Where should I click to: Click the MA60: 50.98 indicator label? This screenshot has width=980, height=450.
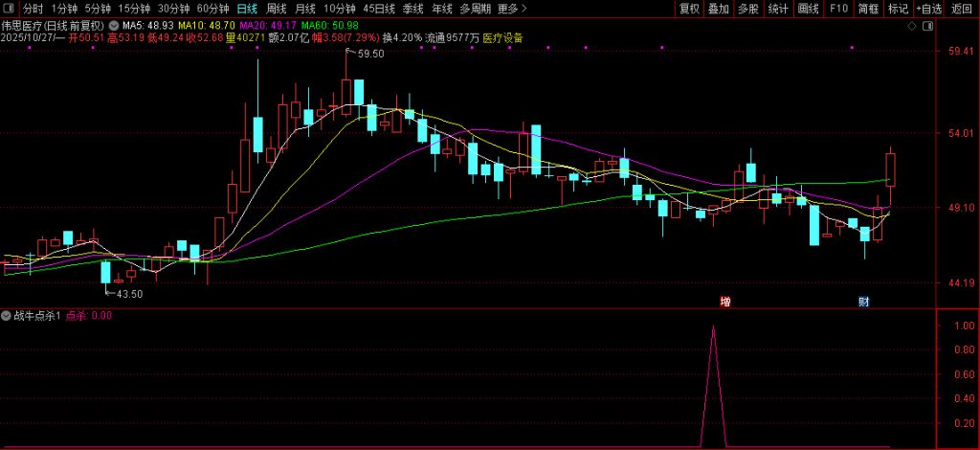coord(329,26)
